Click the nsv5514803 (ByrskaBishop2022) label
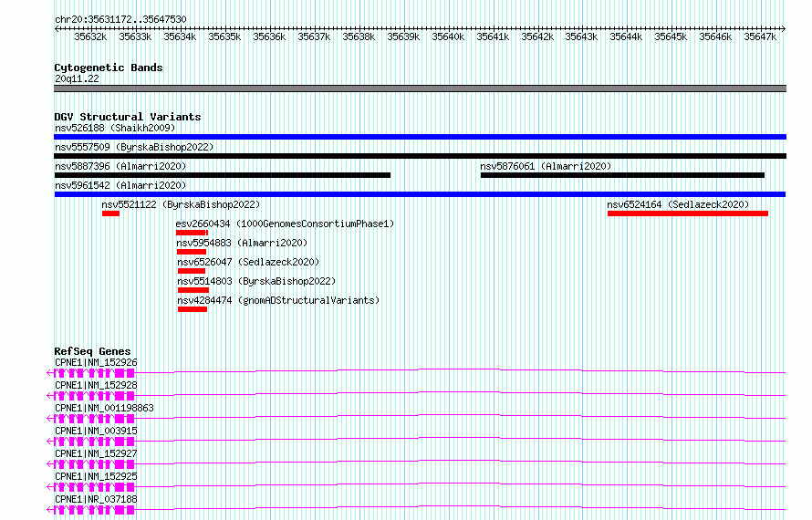The height and width of the screenshot is (520, 812). [257, 281]
